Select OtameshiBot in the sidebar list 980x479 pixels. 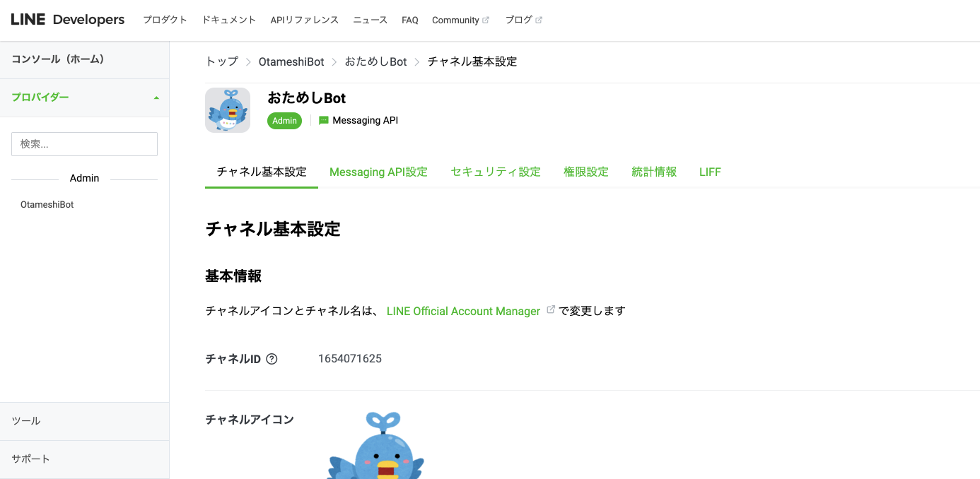tap(47, 205)
